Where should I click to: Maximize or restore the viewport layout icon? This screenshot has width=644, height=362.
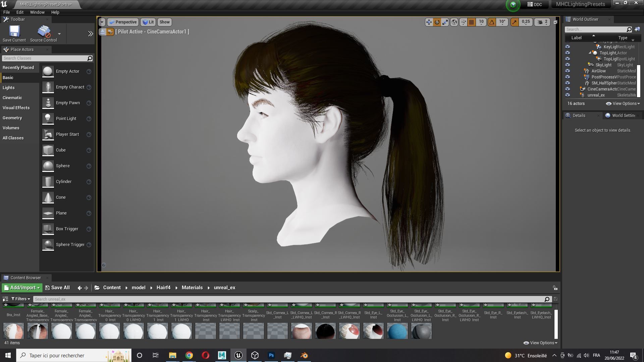(555, 22)
